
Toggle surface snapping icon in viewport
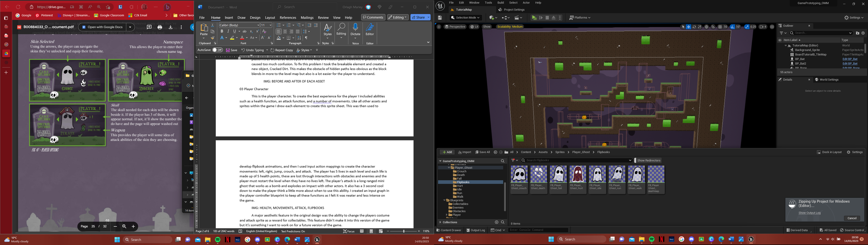click(x=713, y=27)
